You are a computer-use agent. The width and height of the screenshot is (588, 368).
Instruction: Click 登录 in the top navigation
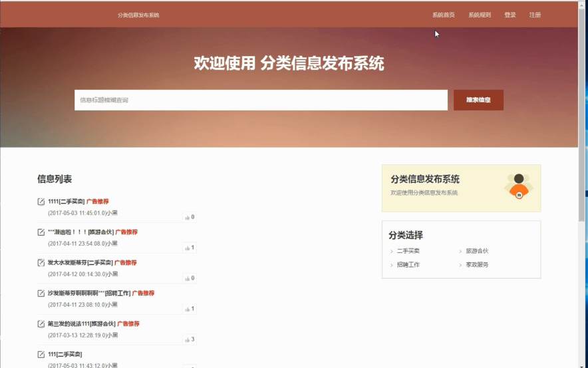(x=510, y=15)
